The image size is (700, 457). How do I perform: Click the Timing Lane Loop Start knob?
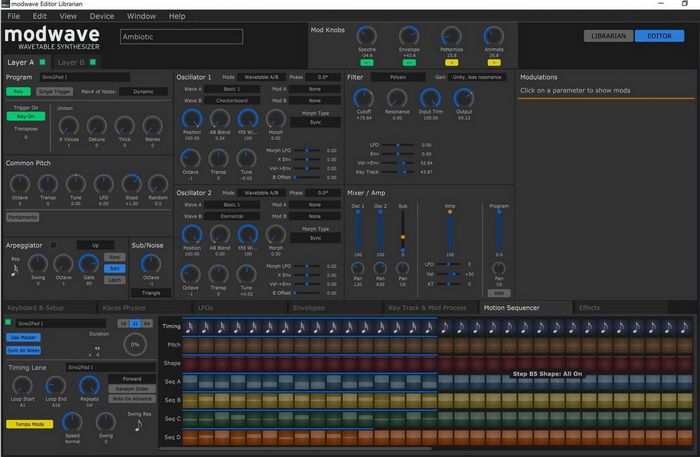(x=22, y=386)
